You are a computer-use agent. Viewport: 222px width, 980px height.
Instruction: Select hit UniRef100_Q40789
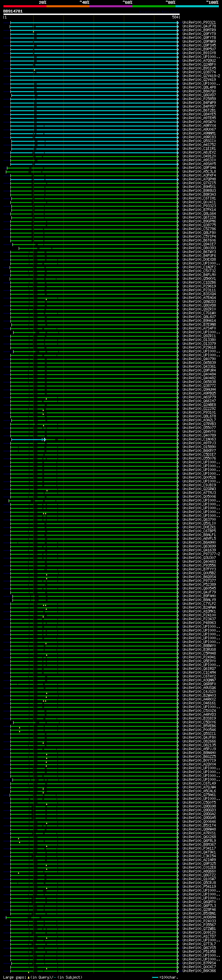(199, 435)
